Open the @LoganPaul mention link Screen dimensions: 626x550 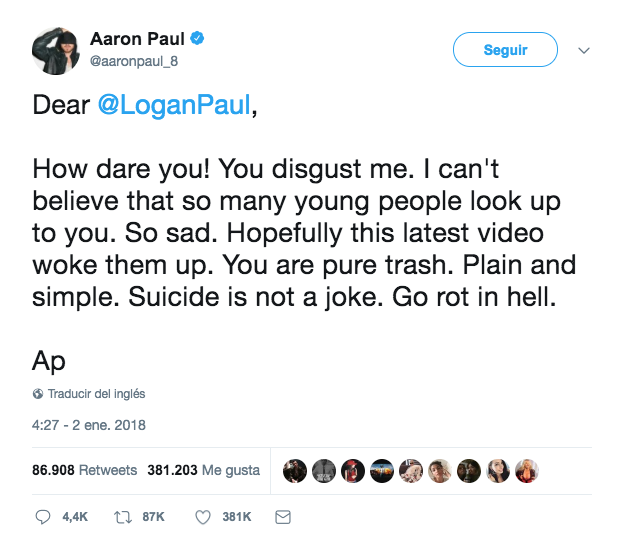[173, 107]
